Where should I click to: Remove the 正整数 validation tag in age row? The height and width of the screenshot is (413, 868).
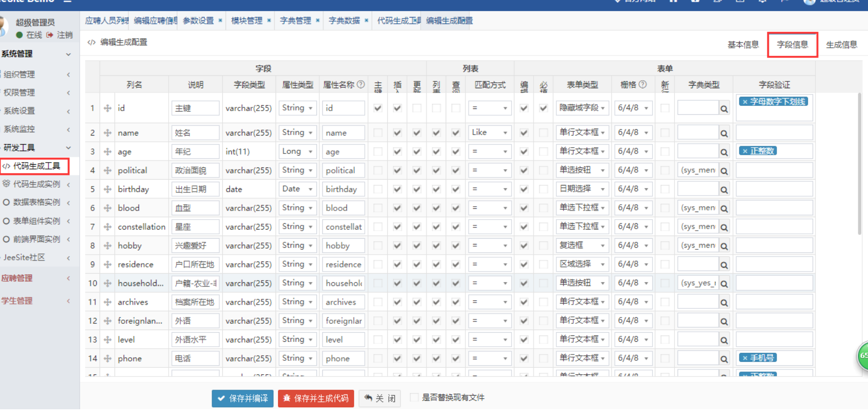point(745,151)
